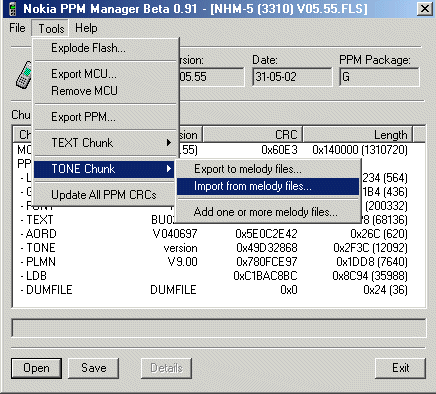Viewport: 436px width, 394px height.
Task: Click the length 0x1DD8 (7640)
Action: click(372, 262)
